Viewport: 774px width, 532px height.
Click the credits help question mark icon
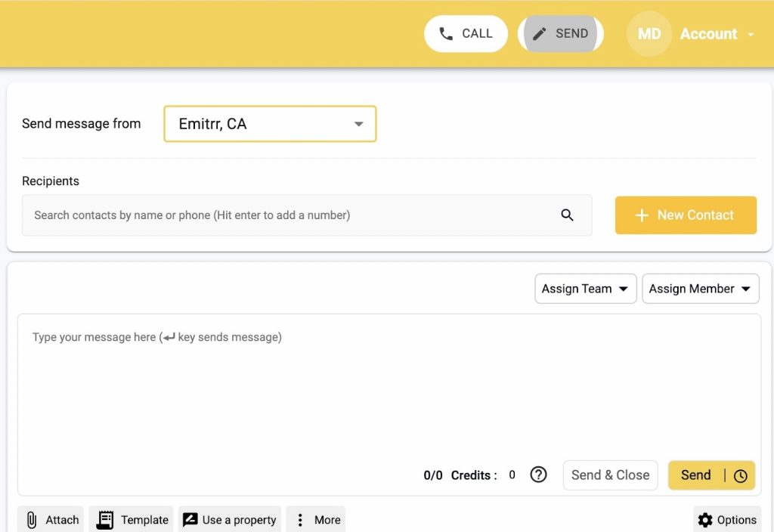[538, 475]
